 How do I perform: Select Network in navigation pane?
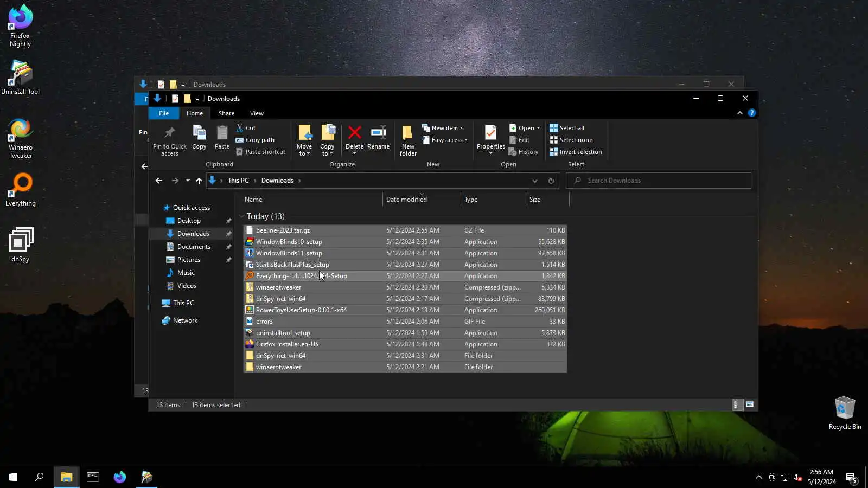(x=185, y=320)
